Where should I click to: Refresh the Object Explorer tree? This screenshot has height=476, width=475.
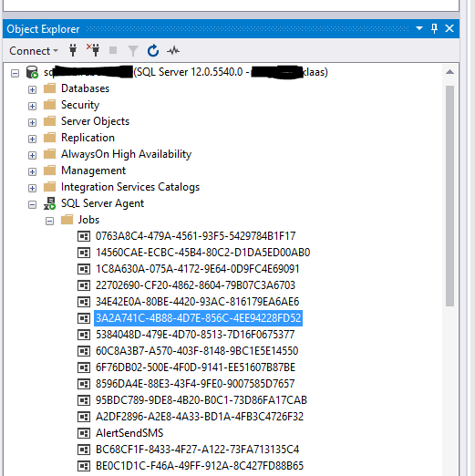pyautogui.click(x=153, y=50)
